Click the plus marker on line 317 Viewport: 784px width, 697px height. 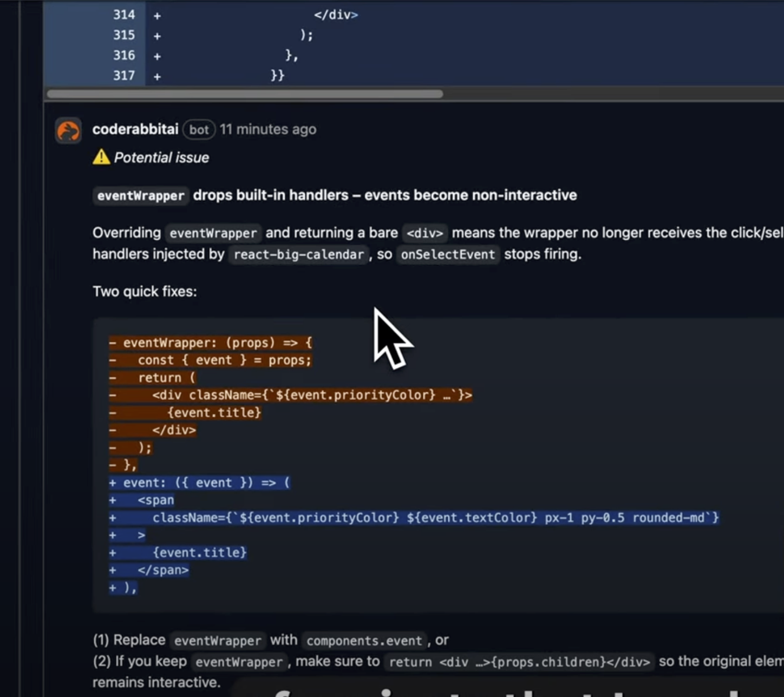[157, 77]
